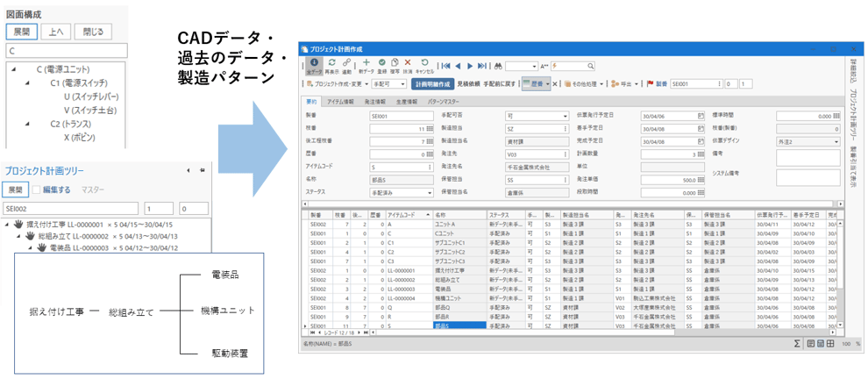The width and height of the screenshot is (868, 379).
Task: Switch to the アイテム情報 tab
Action: tap(340, 102)
